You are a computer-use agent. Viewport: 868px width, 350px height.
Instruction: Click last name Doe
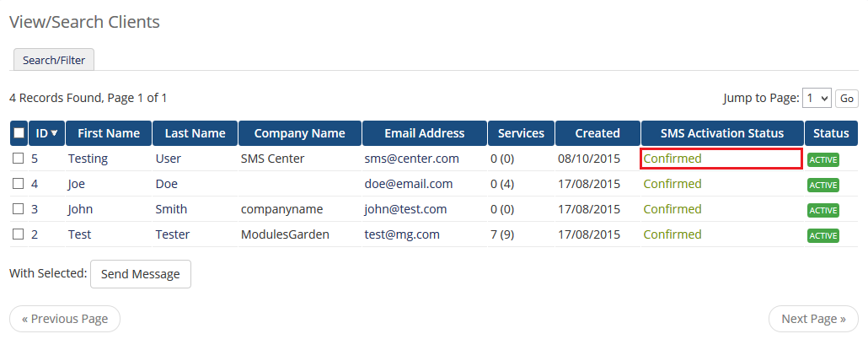tap(167, 184)
